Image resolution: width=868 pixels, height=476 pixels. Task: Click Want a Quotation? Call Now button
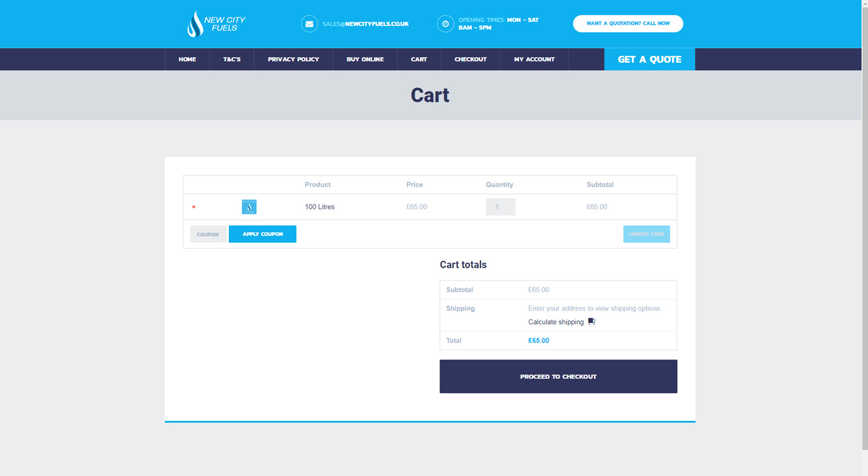(x=627, y=24)
